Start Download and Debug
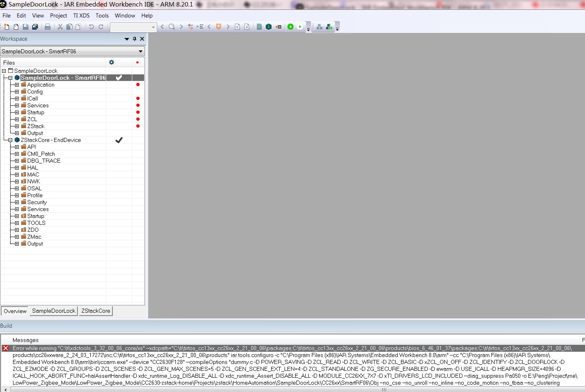The height and width of the screenshot is (392, 585). click(290, 27)
